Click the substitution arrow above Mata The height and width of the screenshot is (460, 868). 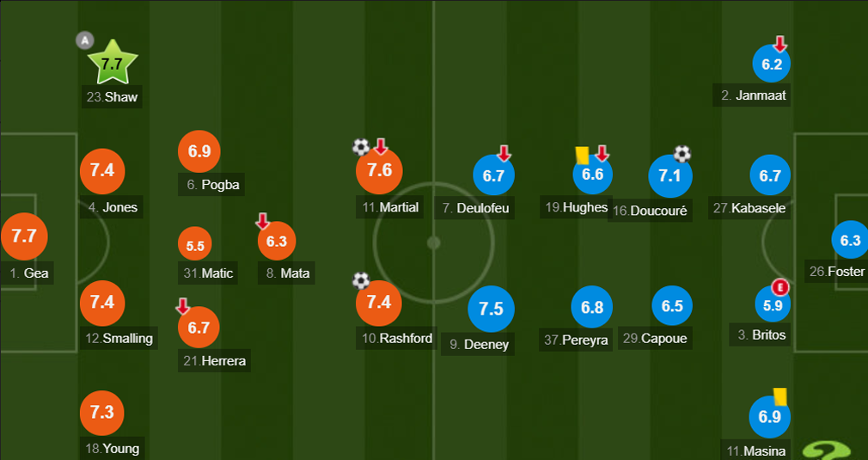pyautogui.click(x=262, y=222)
